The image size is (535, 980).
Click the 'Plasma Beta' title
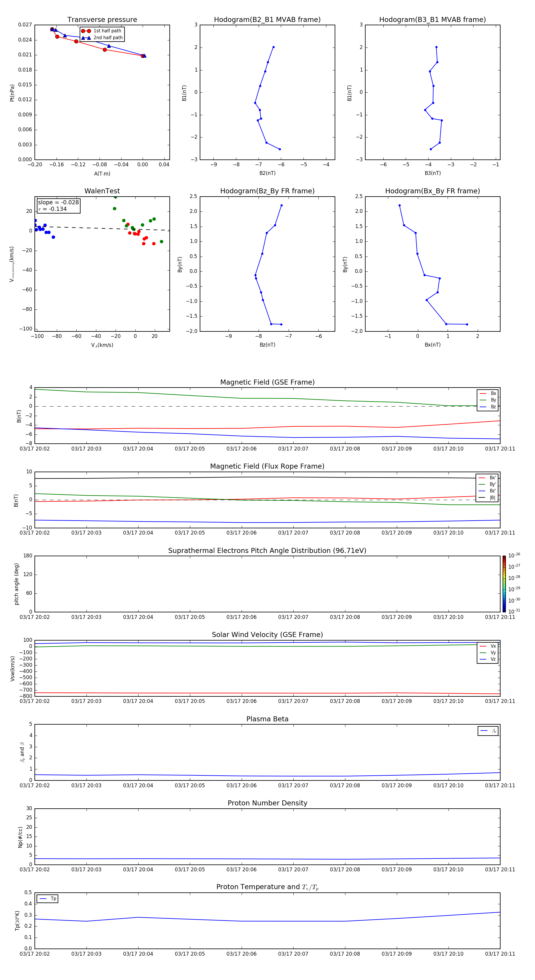point(267,719)
